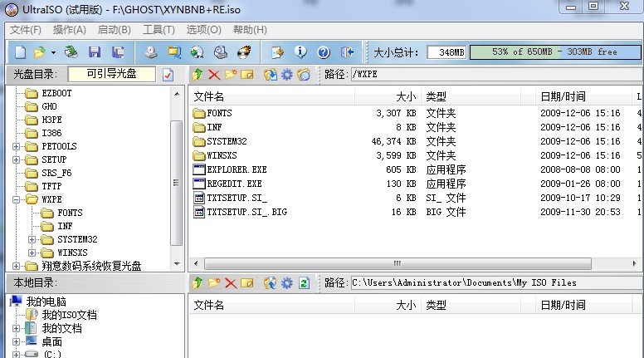Delete with the red X in the local pane
Image resolution: width=644 pixels, height=358 pixels.
click(231, 282)
